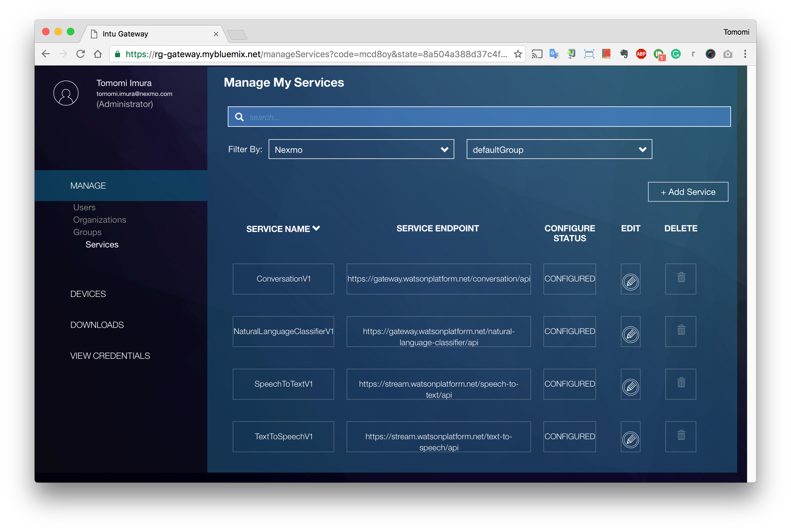Click TextToSpeechV1's CONFIGURED status

pos(570,437)
